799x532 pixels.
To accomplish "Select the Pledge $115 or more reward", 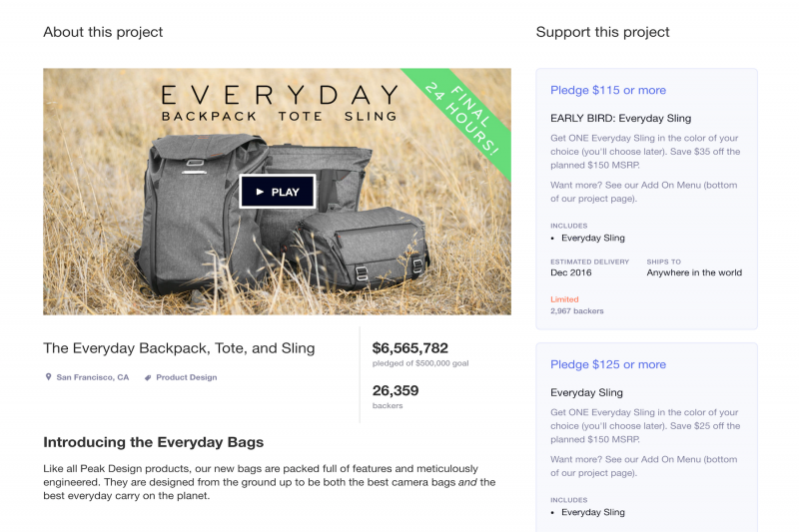I will coord(608,90).
